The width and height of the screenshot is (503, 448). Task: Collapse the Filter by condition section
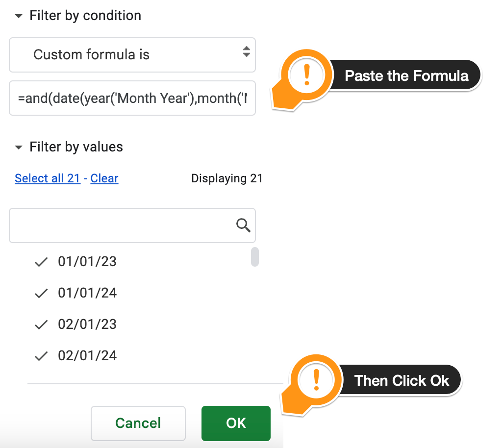point(19,16)
